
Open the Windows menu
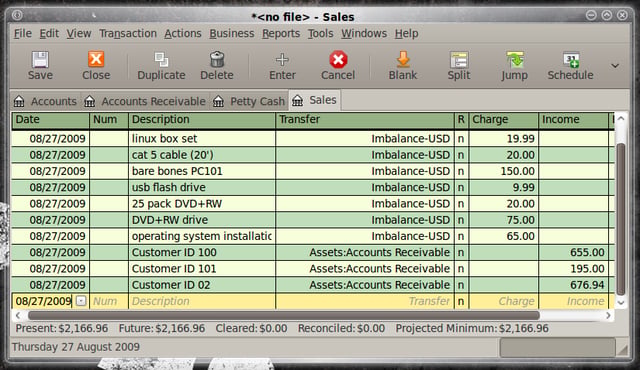[364, 33]
